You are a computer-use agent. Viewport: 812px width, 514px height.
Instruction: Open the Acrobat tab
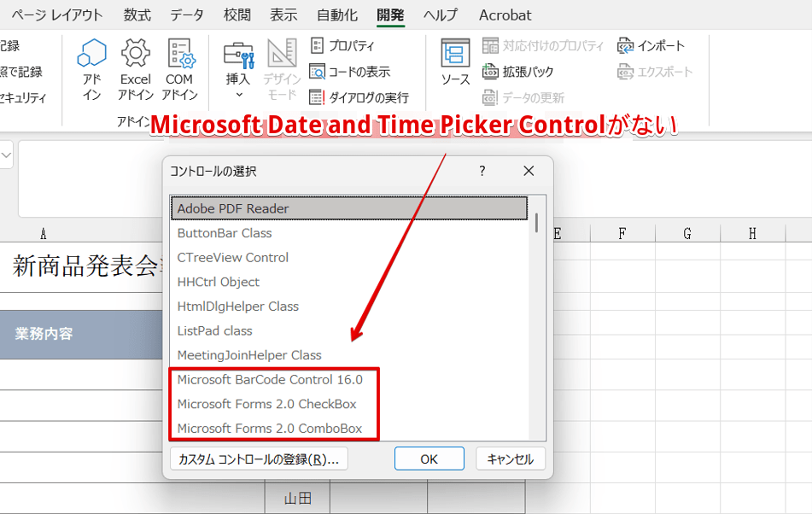pos(505,15)
